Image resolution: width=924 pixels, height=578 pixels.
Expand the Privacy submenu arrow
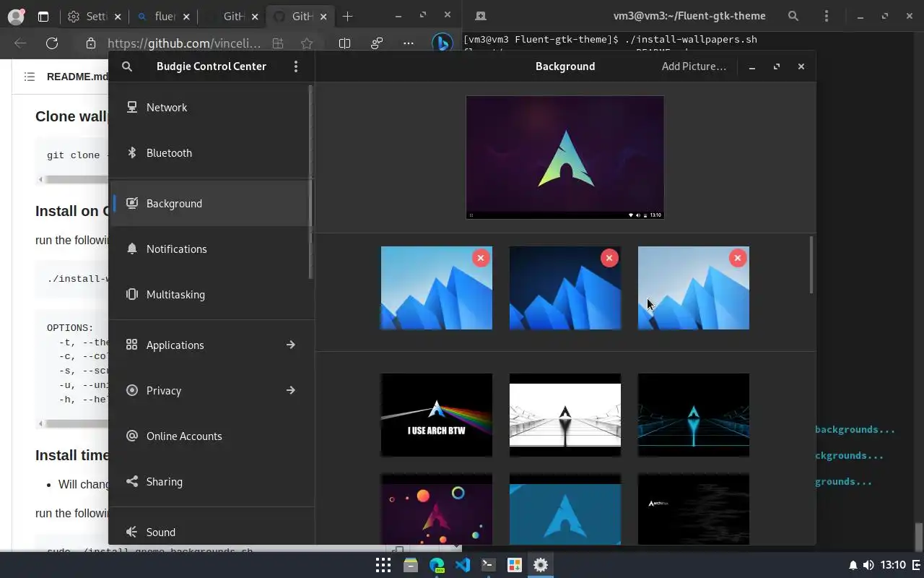point(290,390)
